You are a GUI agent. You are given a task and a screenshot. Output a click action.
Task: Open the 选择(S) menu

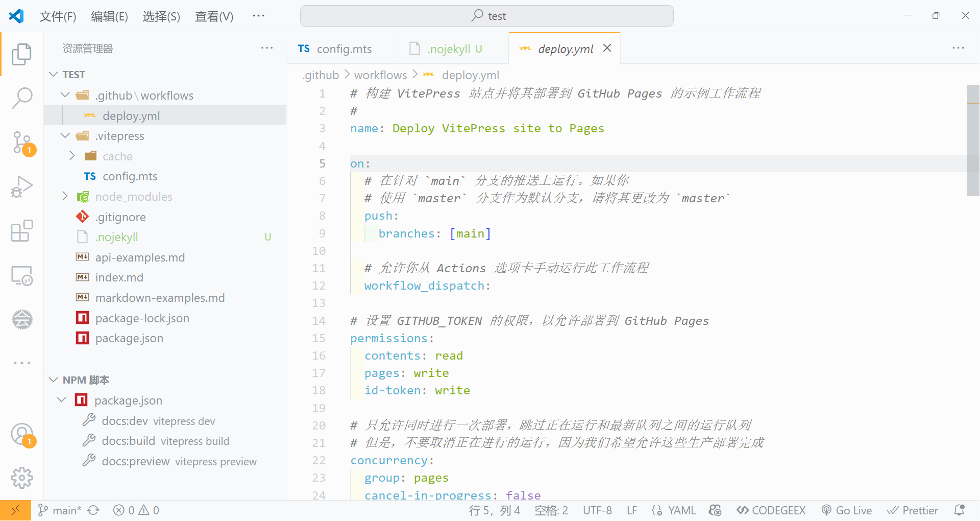click(x=161, y=16)
